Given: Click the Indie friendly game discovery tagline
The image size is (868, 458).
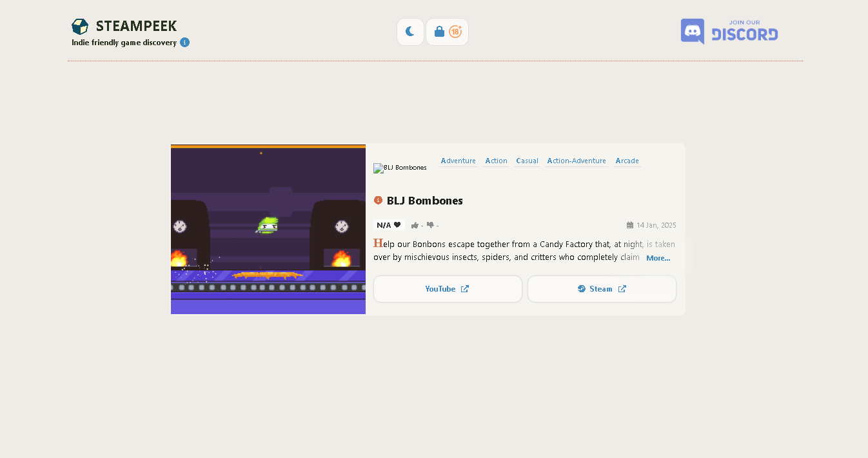Looking at the screenshot, I should (x=124, y=43).
